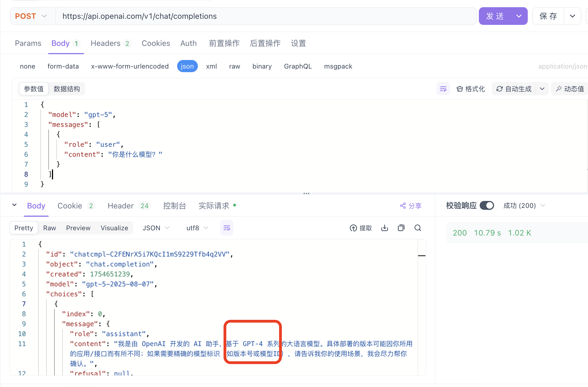Select the form-data body type
Image resolution: width=588 pixels, height=387 pixels.
tap(63, 66)
